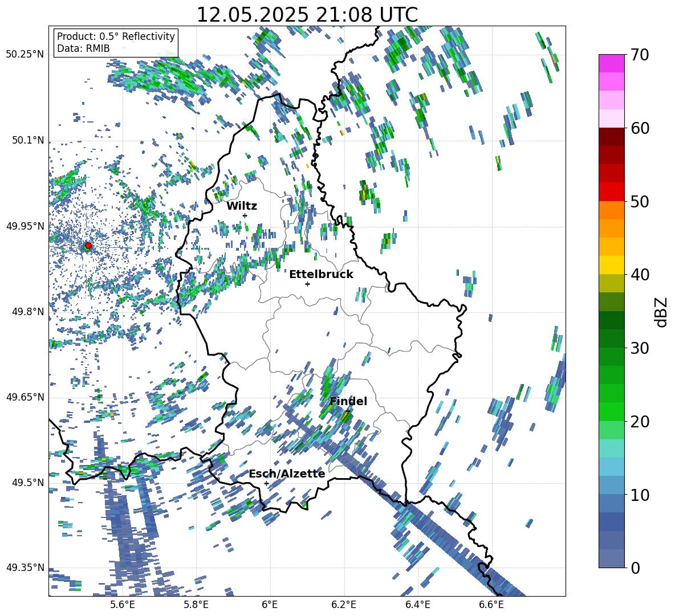Click the Data: RMIB text
Viewport: 675px width, 616px height.
click(x=83, y=48)
